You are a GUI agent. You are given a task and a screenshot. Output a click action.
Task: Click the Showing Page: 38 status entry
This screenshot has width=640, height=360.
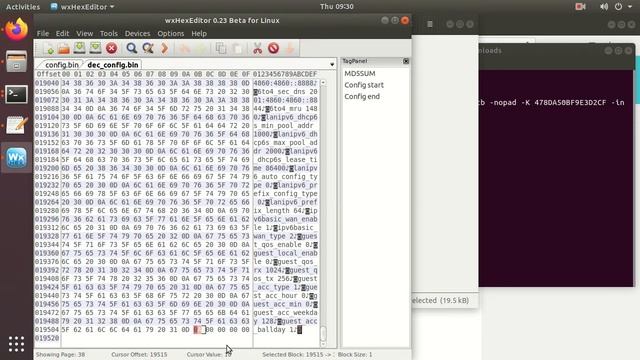pyautogui.click(x=60, y=354)
